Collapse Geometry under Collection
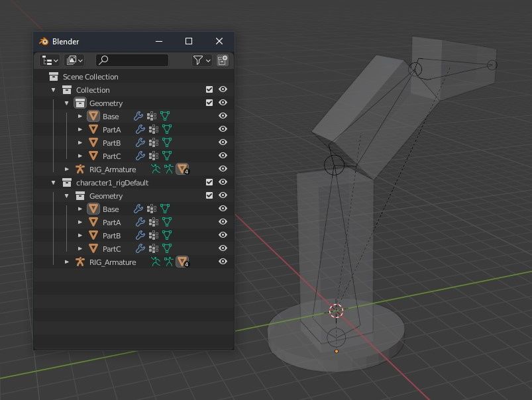The height and width of the screenshot is (400, 532). click(66, 103)
